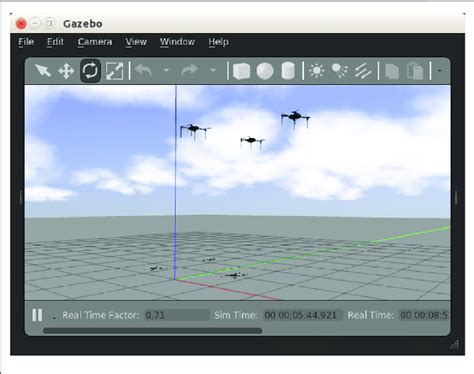Image resolution: width=474 pixels, height=374 pixels.
Task: Click the Sim Time value field
Action: click(x=303, y=315)
